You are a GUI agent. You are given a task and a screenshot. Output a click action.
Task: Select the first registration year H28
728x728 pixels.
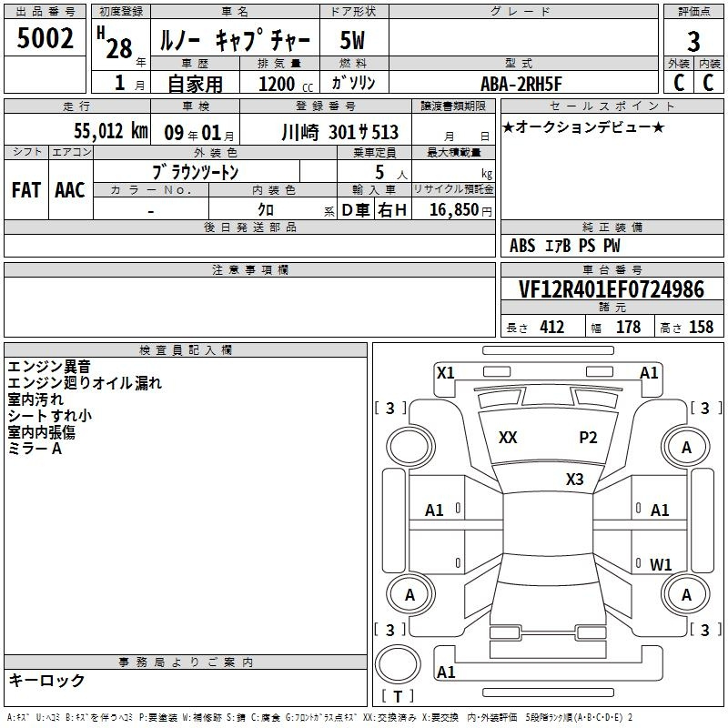pyautogui.click(x=116, y=42)
